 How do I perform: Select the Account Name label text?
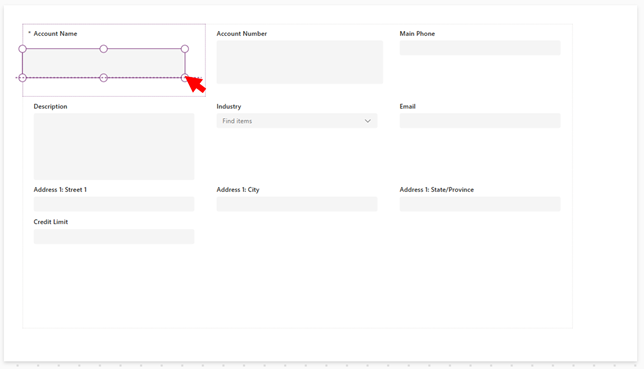55,34
